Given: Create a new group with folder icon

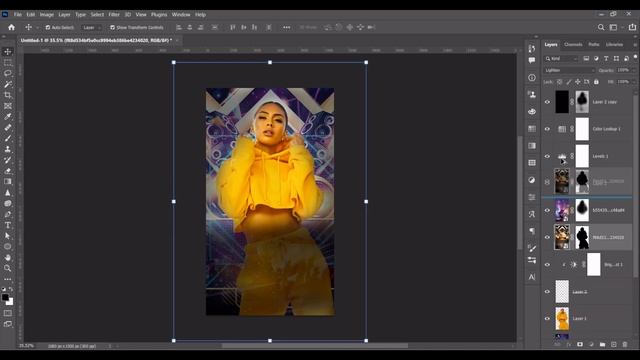Looking at the screenshot, I should coord(602,344).
